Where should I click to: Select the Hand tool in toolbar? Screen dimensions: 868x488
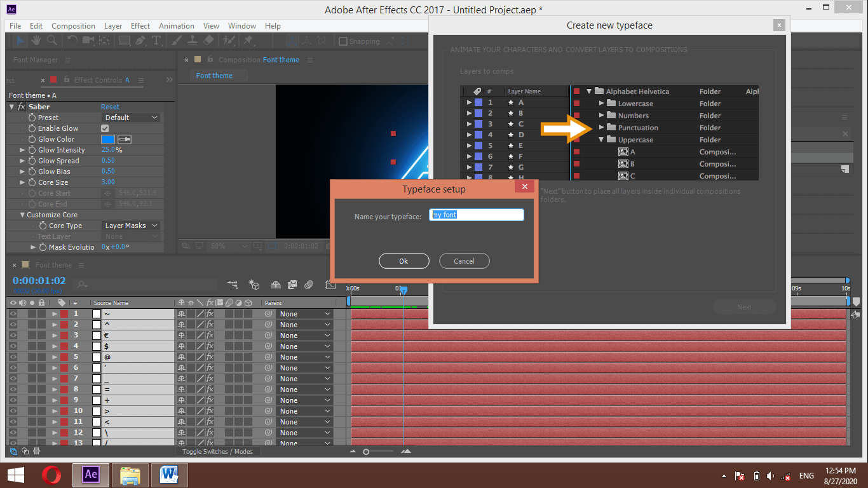pyautogui.click(x=37, y=41)
